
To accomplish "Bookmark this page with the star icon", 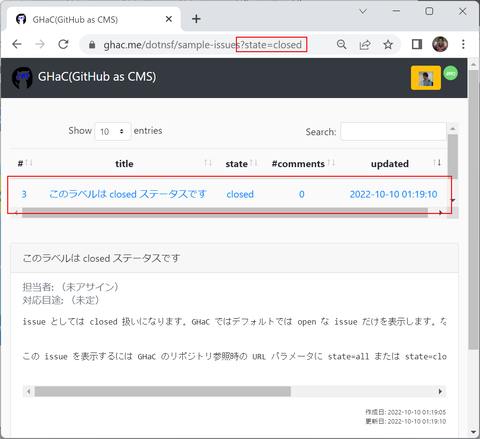I will coord(388,44).
